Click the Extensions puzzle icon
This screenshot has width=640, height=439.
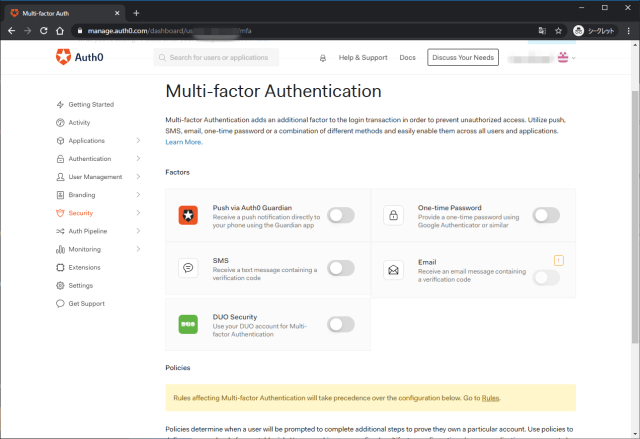(60, 267)
